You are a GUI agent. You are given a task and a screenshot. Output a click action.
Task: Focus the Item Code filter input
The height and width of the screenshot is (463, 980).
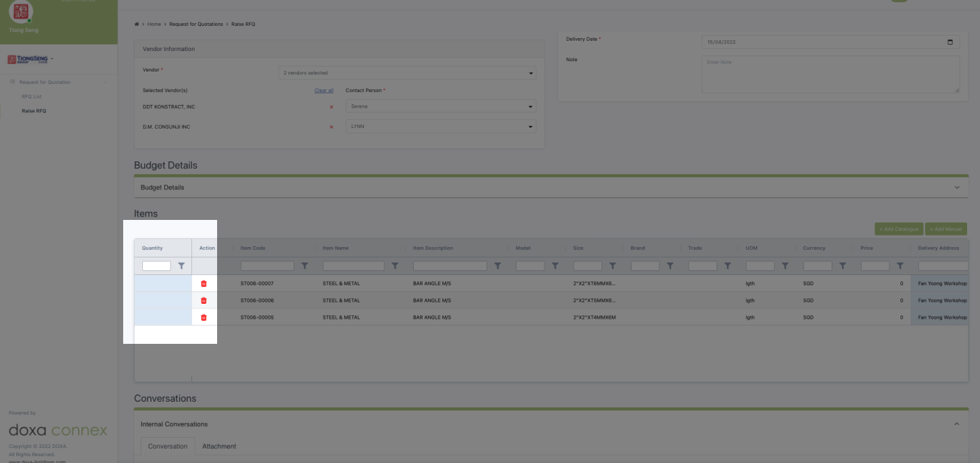point(267,266)
